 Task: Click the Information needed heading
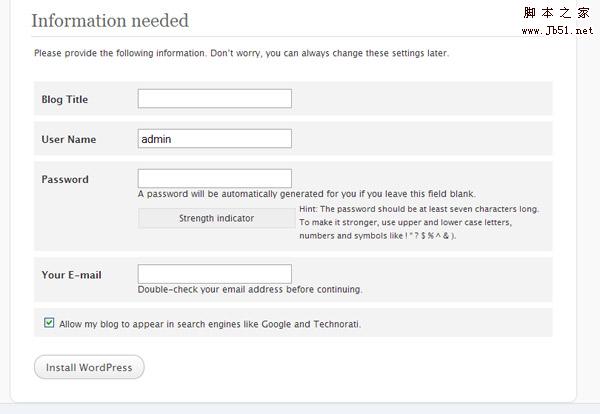pos(109,20)
